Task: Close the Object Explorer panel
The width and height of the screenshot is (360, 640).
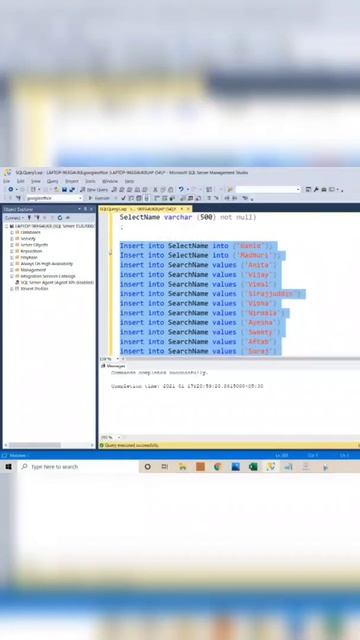Action: [x=91, y=209]
